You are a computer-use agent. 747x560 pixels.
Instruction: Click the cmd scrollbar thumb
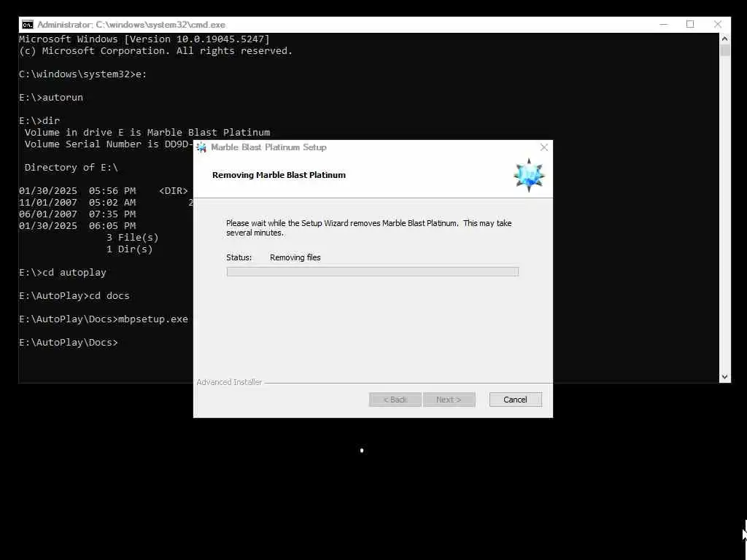[724, 50]
